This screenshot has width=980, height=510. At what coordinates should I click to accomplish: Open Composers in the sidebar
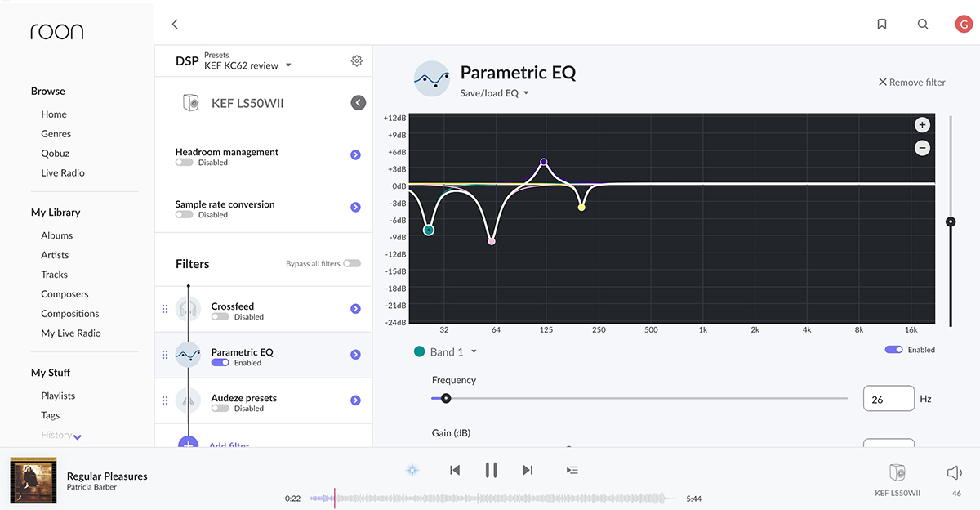(x=65, y=294)
